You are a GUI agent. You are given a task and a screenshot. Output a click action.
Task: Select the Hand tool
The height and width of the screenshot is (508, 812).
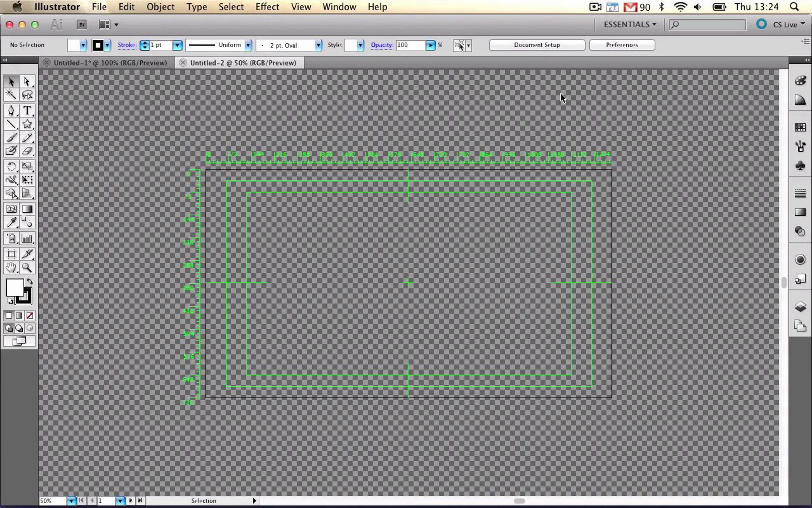[11, 268]
